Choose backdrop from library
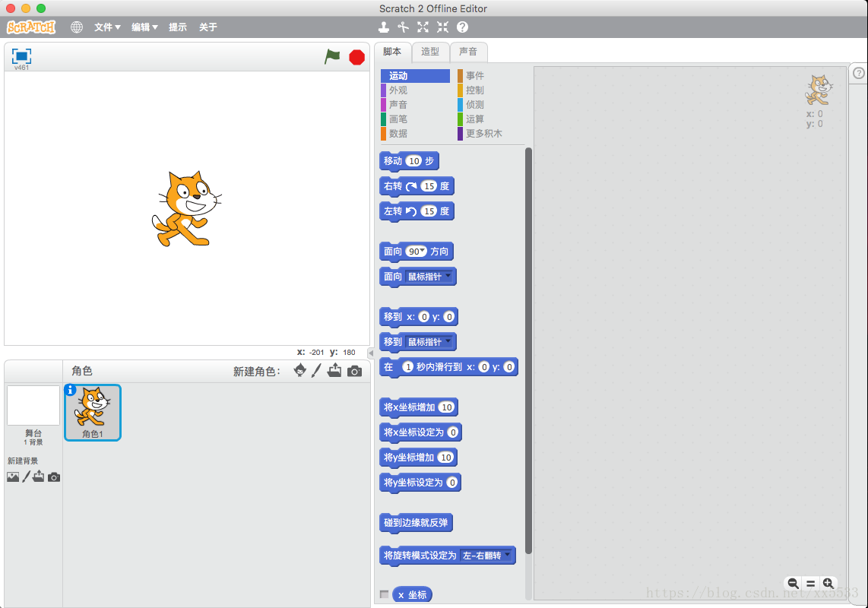868x608 pixels. 13,477
